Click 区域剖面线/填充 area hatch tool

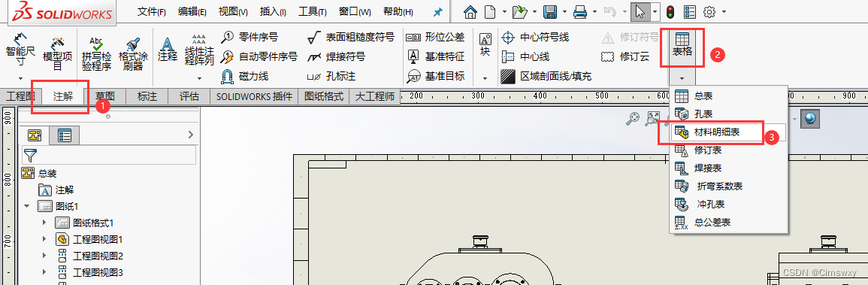coord(546,76)
